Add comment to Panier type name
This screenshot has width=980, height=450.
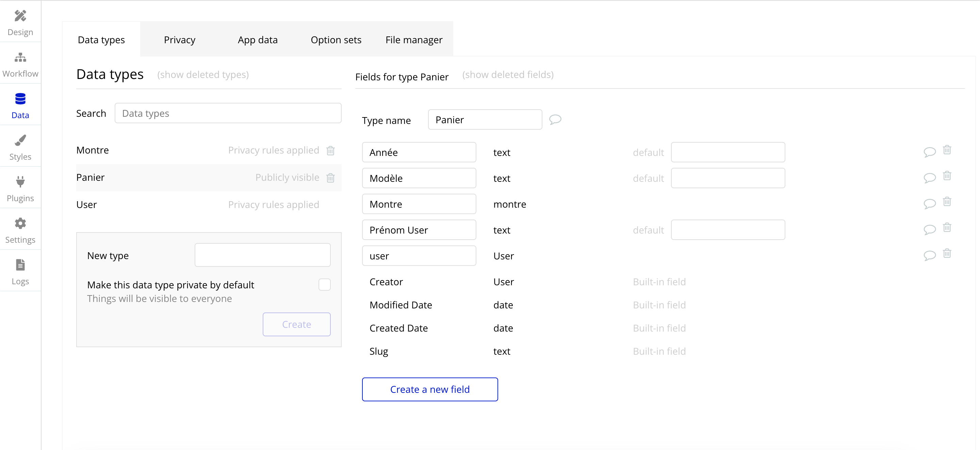click(x=555, y=119)
